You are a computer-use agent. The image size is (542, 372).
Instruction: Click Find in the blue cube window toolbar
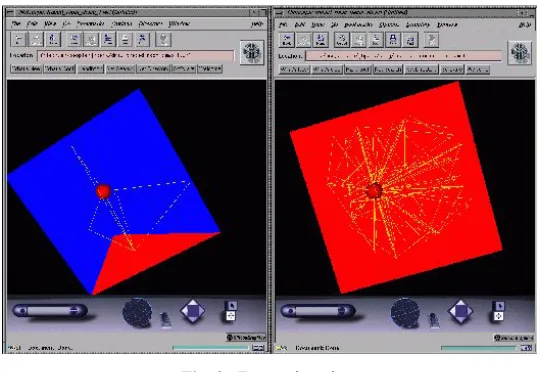(x=142, y=39)
